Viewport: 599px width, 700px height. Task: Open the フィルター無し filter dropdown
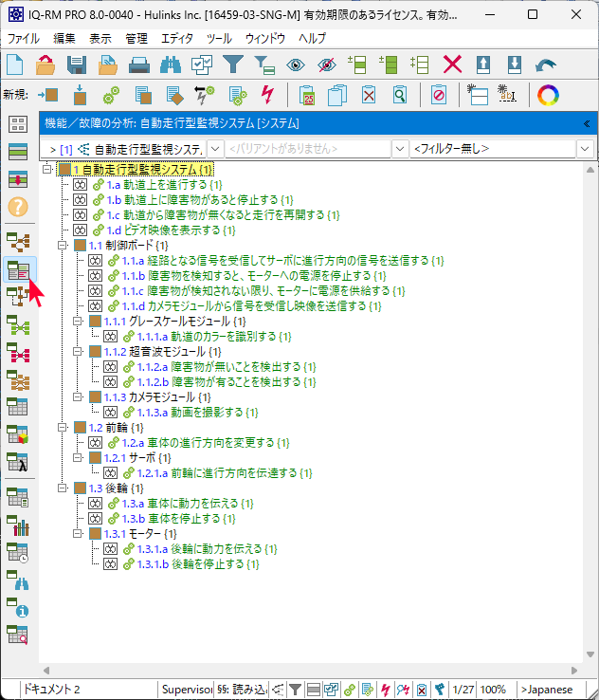tap(502, 149)
